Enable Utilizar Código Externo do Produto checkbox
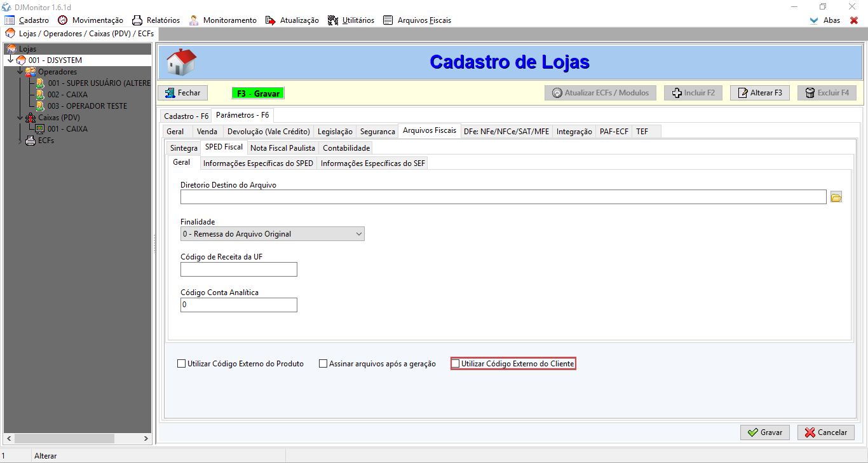Screen dimensions: 868x463 click(182, 364)
